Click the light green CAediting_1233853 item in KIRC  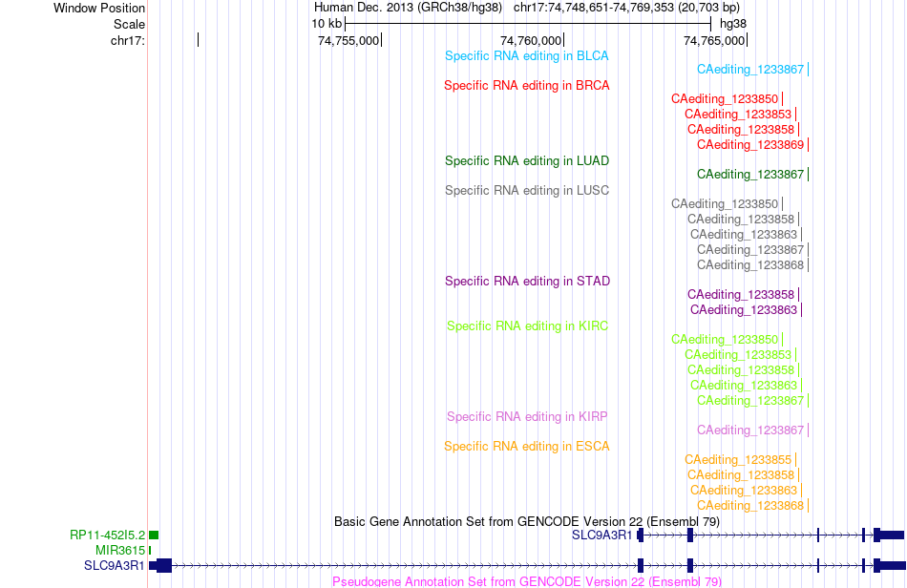[x=737, y=355]
